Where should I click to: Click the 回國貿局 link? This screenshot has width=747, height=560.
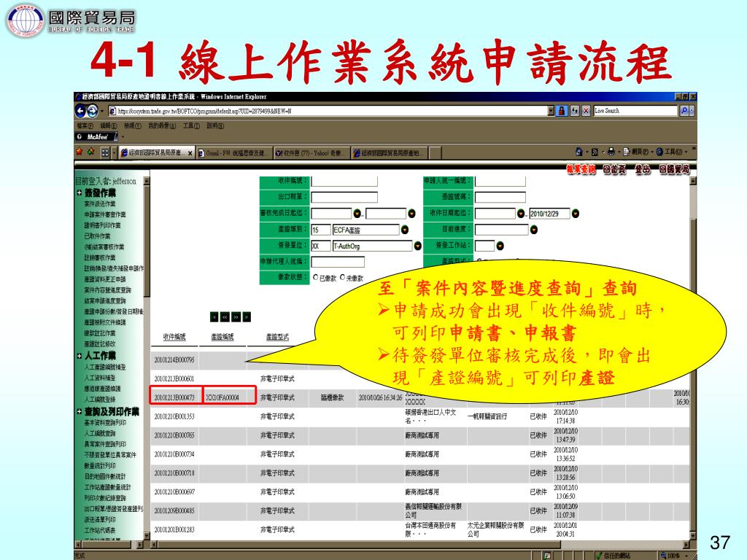tap(674, 169)
